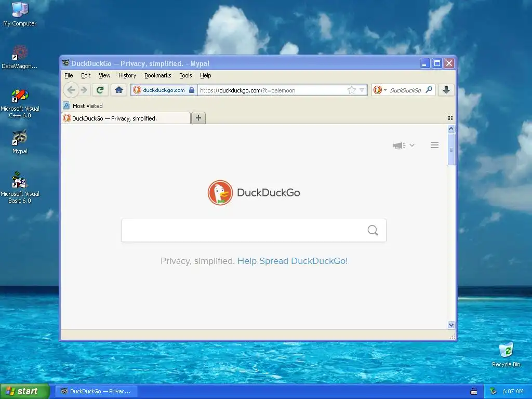Viewport: 532px width, 399px height.
Task: Maximize the Mypal window
Action: point(437,63)
